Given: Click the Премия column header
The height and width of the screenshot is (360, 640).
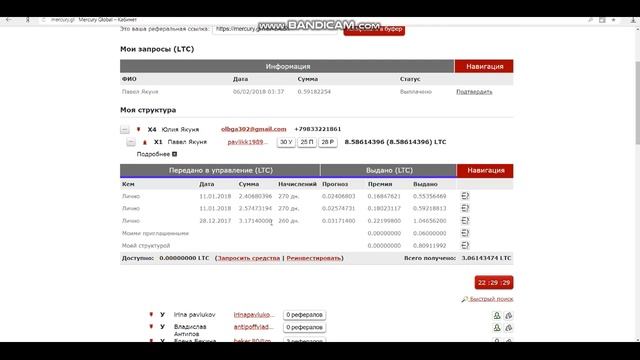Looking at the screenshot, I should click(x=380, y=184).
